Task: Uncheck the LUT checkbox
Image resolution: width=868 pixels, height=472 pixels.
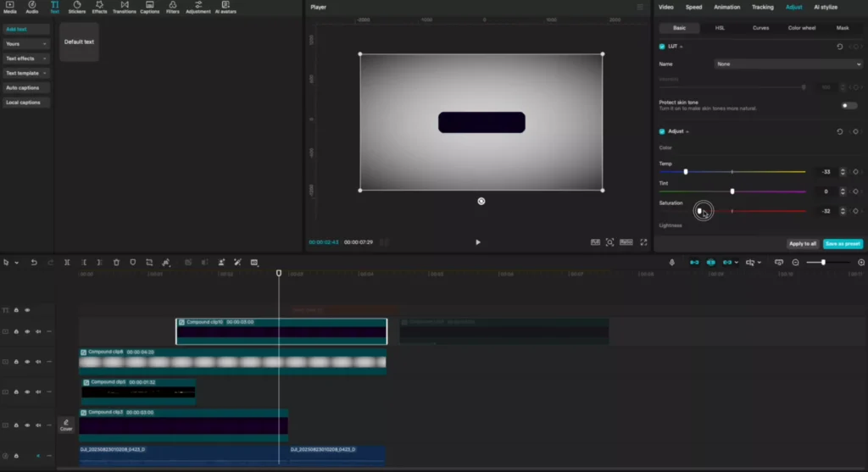Action: point(662,47)
